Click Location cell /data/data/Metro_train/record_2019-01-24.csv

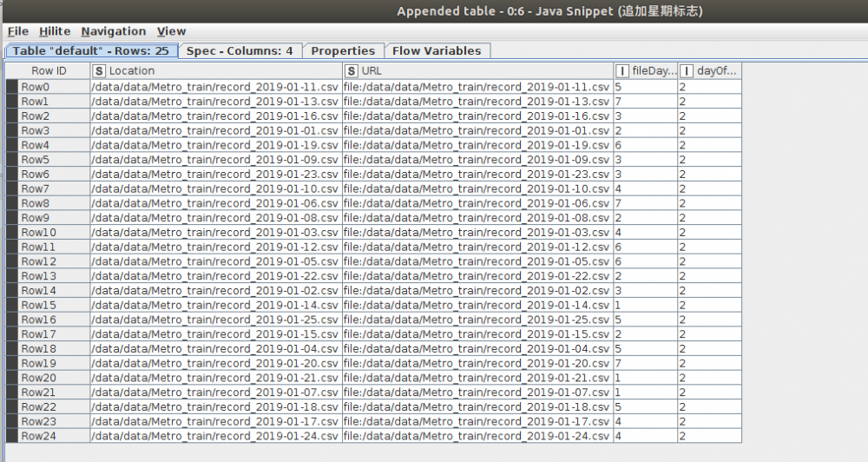pos(216,436)
